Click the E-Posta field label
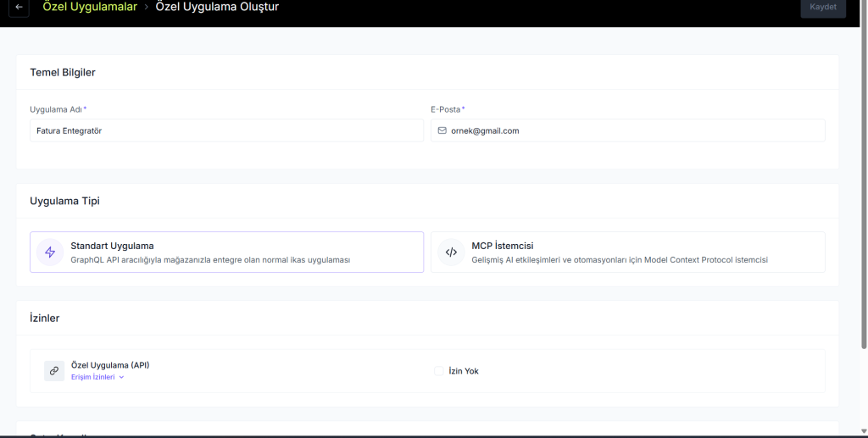Image resolution: width=868 pixels, height=438 pixels. tap(448, 109)
